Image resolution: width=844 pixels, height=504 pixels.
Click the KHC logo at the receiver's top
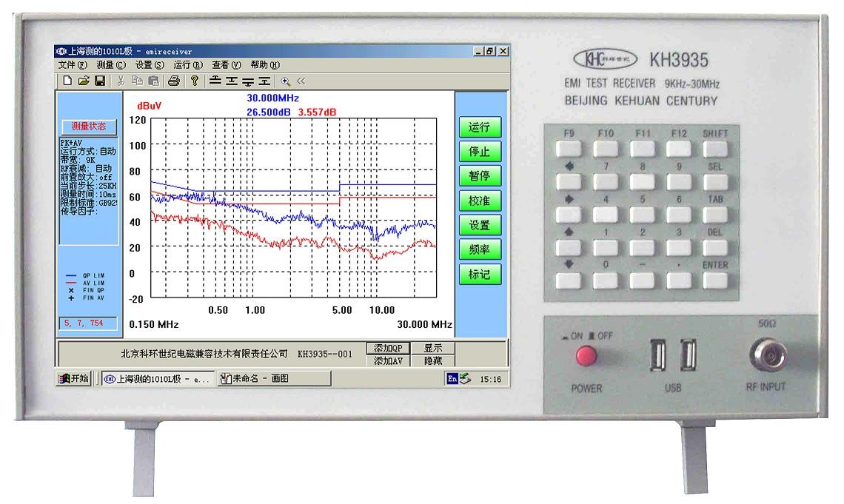[x=606, y=59]
